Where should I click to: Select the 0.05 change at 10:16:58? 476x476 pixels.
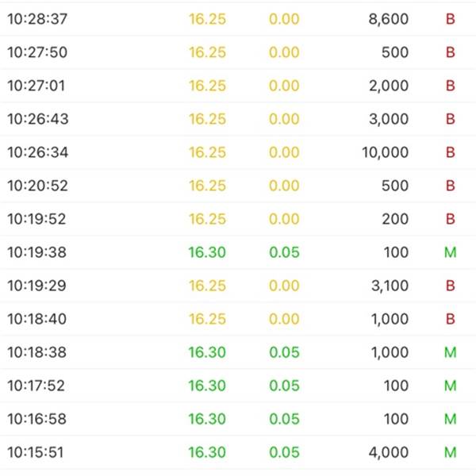[x=285, y=419]
